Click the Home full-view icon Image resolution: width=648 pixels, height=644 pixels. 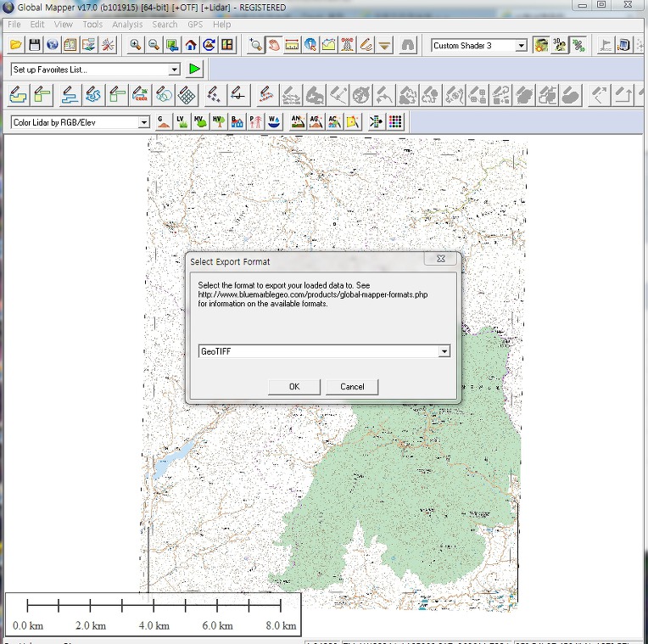click(x=191, y=45)
